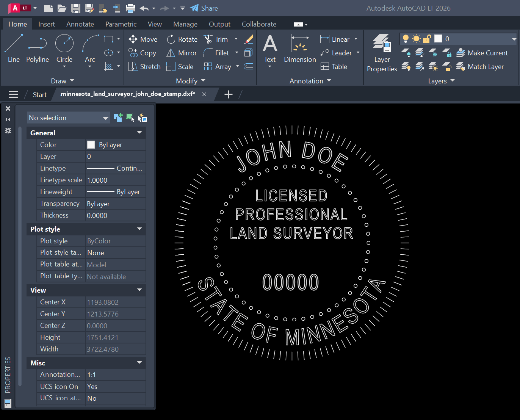Toggle layer freeze sun icon in layer dropdown

coord(416,39)
